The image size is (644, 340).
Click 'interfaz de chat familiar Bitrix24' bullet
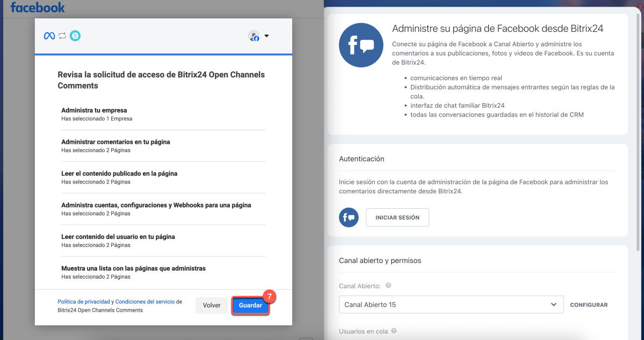(x=457, y=105)
